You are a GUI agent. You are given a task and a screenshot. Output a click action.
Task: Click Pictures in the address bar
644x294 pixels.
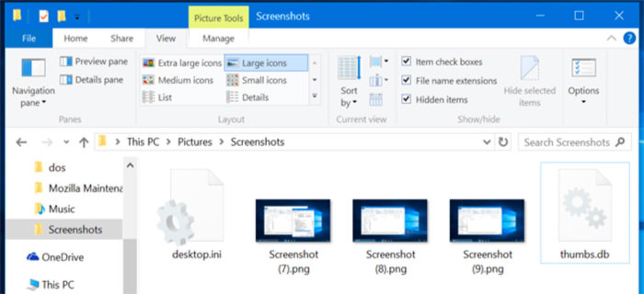click(x=195, y=142)
